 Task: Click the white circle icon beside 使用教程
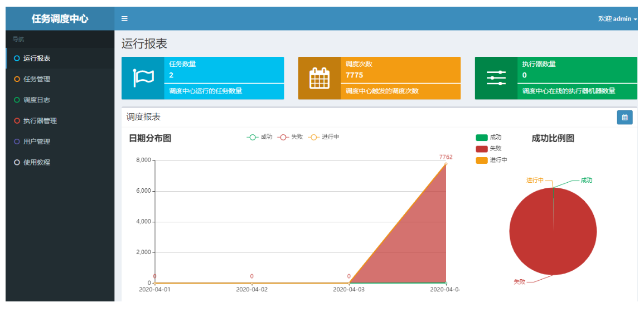point(17,162)
